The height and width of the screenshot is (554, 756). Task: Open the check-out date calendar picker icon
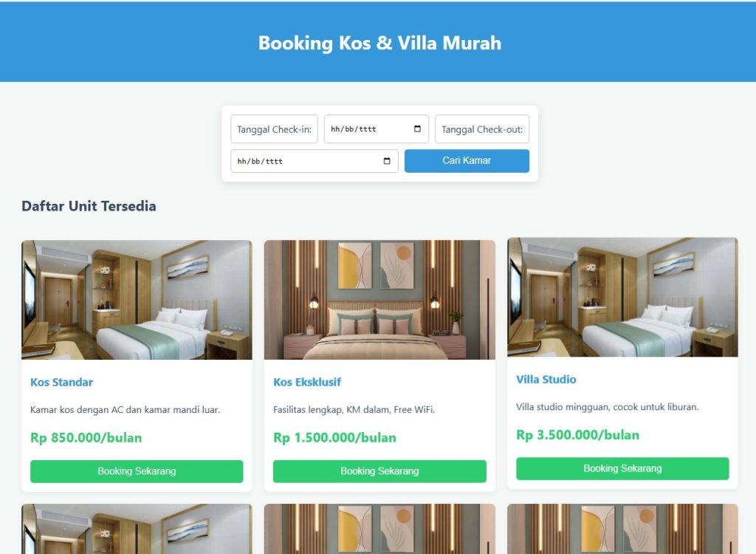point(387,161)
